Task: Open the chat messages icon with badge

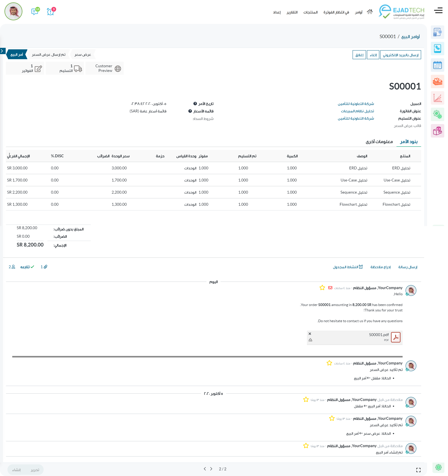Action: (35, 12)
